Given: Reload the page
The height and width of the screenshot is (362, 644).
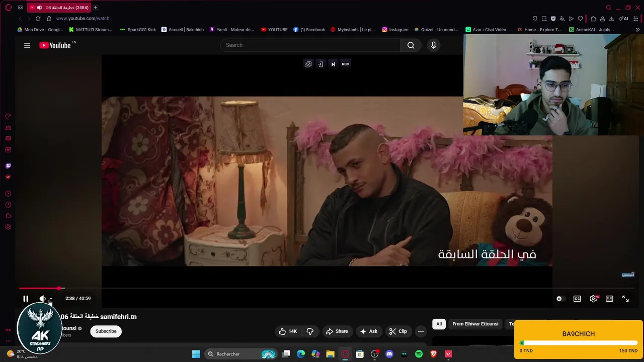Looking at the screenshot, I should [38, 19].
